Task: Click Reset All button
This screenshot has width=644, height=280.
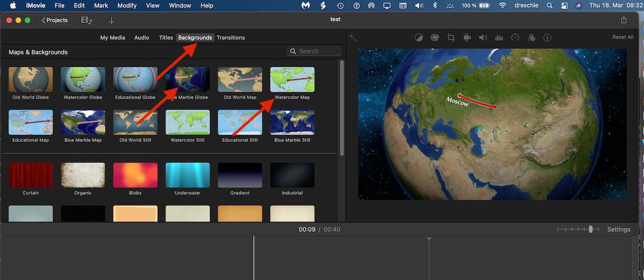Action: point(622,37)
